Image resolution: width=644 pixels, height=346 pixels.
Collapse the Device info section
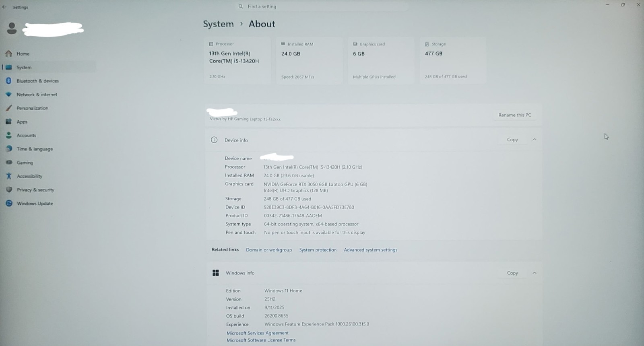click(x=534, y=140)
